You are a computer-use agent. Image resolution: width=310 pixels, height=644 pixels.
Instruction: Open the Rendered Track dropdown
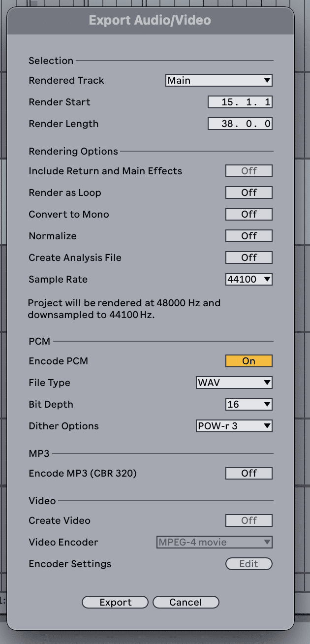[218, 80]
